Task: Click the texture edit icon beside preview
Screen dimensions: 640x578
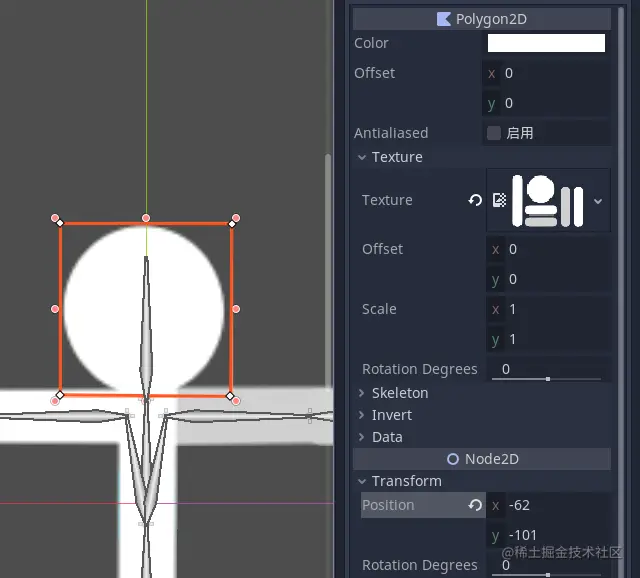Action: pos(499,200)
